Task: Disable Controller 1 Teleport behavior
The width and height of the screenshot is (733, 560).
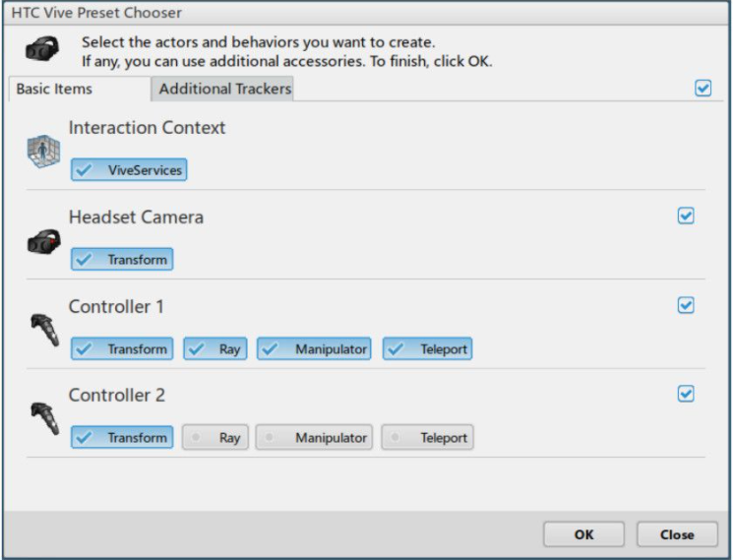Action: (x=428, y=349)
